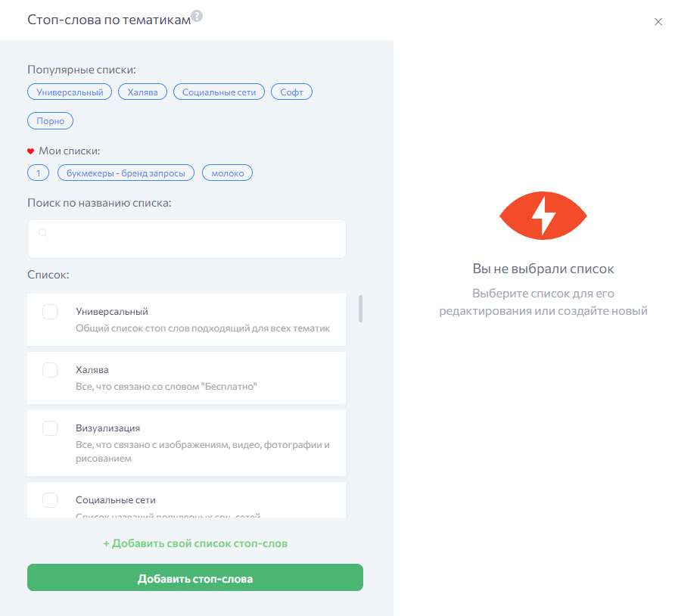Click the help question mark icon
The image size is (675, 616).
(x=197, y=16)
